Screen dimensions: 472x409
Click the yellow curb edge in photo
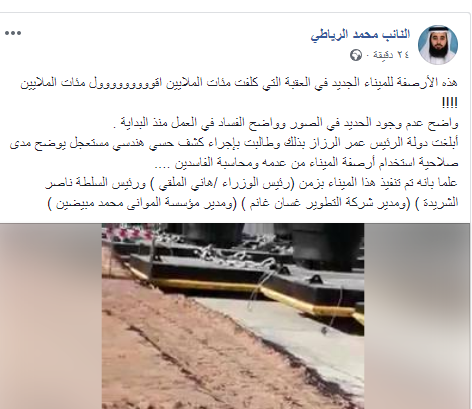253,291
